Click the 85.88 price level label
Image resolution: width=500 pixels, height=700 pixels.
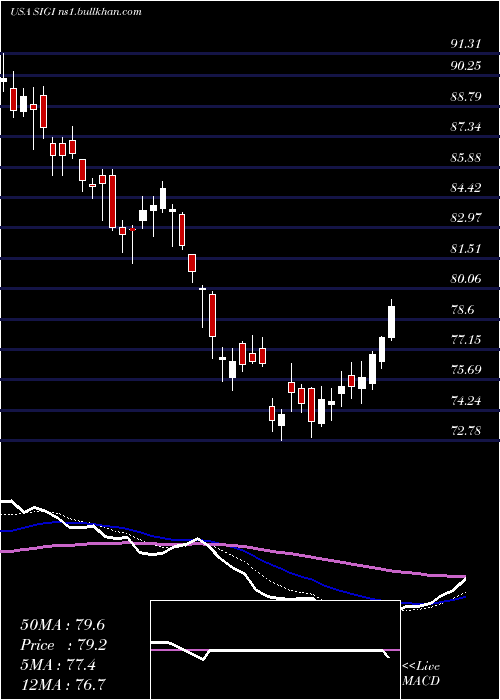[466, 157]
